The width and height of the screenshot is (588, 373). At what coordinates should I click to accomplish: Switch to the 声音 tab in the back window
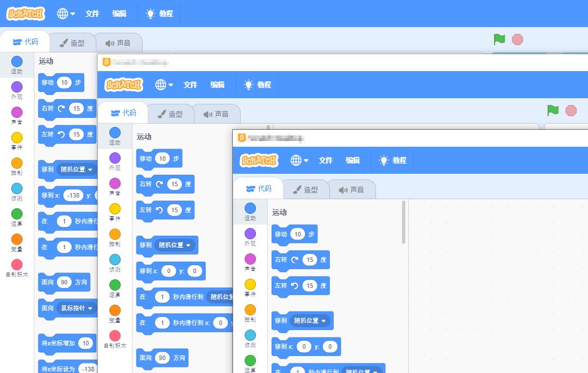(x=118, y=43)
